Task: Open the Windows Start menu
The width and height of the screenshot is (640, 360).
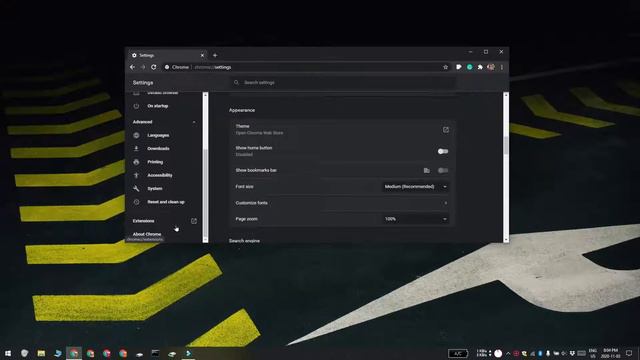Action: click(8, 353)
